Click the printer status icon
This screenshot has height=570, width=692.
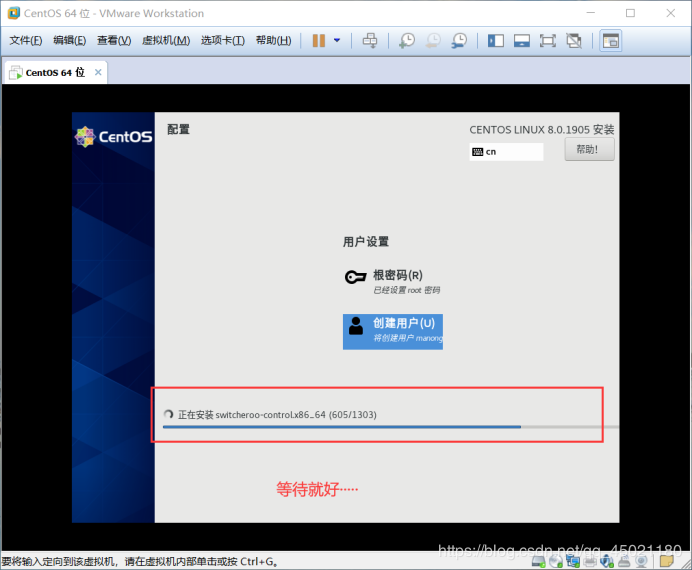590,562
